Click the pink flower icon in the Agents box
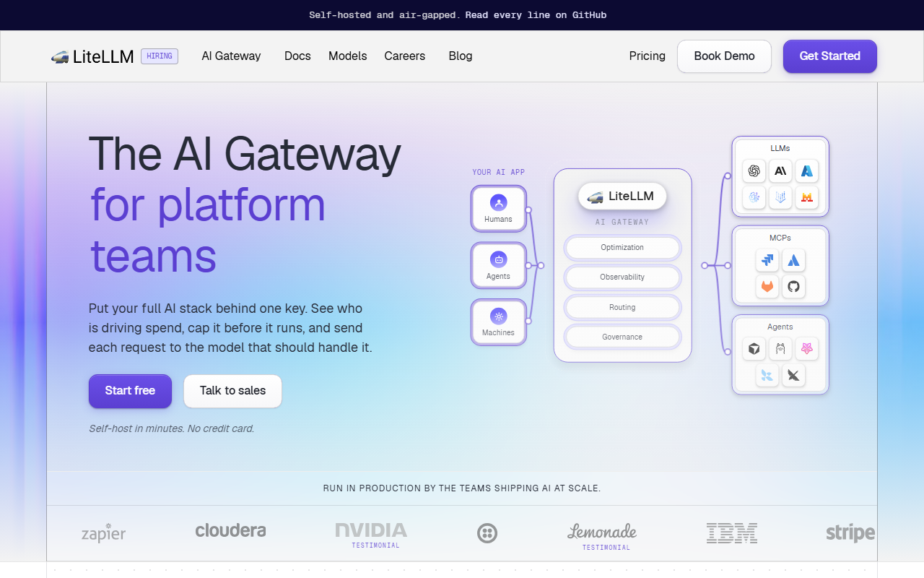This screenshot has width=924, height=578. 807,349
